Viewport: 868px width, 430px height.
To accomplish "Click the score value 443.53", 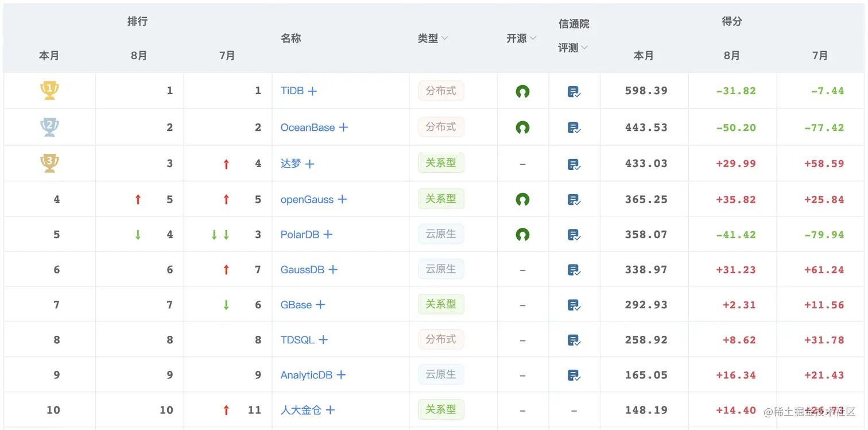I will pyautogui.click(x=646, y=127).
